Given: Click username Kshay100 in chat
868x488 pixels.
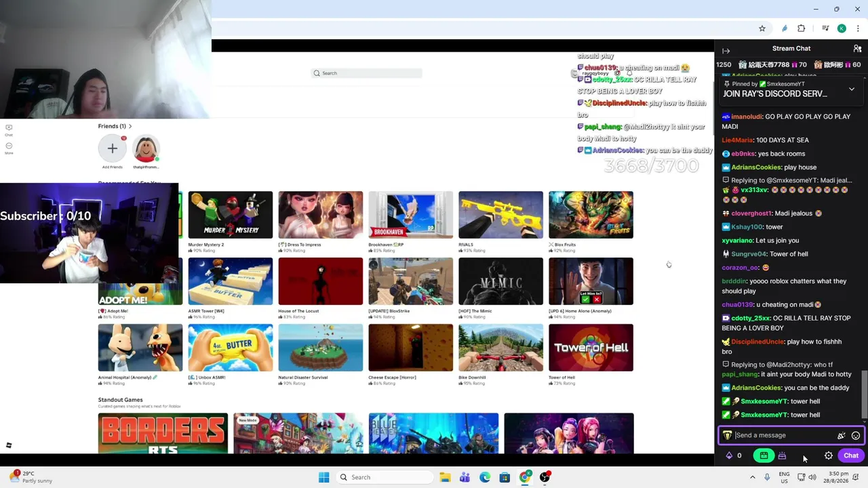Looking at the screenshot, I should (747, 227).
